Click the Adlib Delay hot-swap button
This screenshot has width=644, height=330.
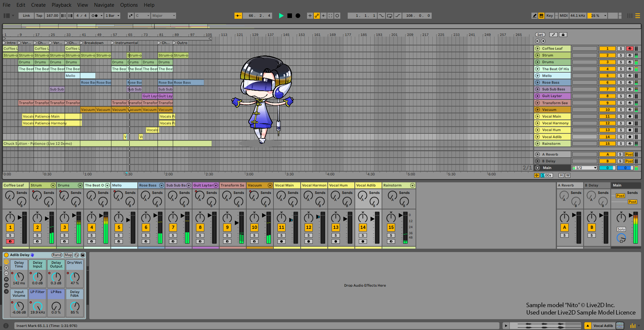(77, 255)
